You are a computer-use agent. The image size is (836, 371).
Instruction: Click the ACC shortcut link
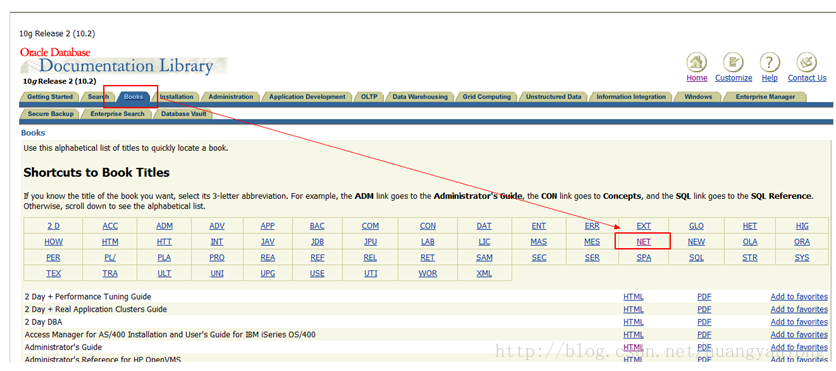[110, 226]
